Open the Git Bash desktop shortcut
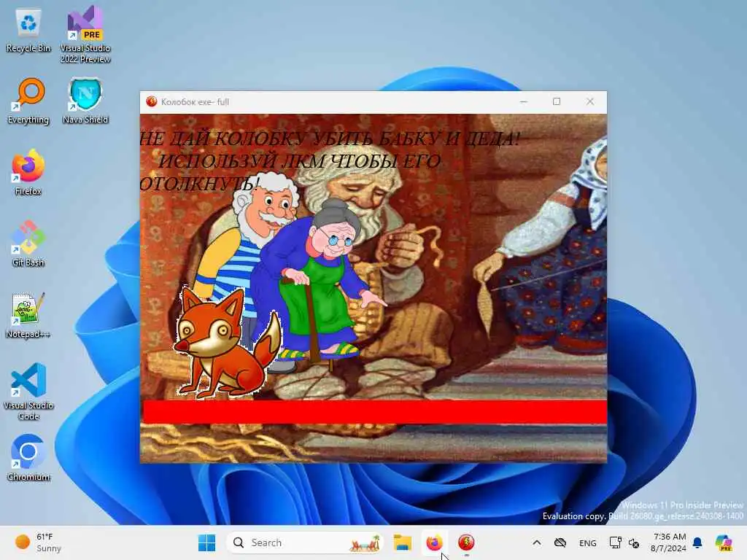Image resolution: width=747 pixels, height=560 pixels. click(x=28, y=244)
